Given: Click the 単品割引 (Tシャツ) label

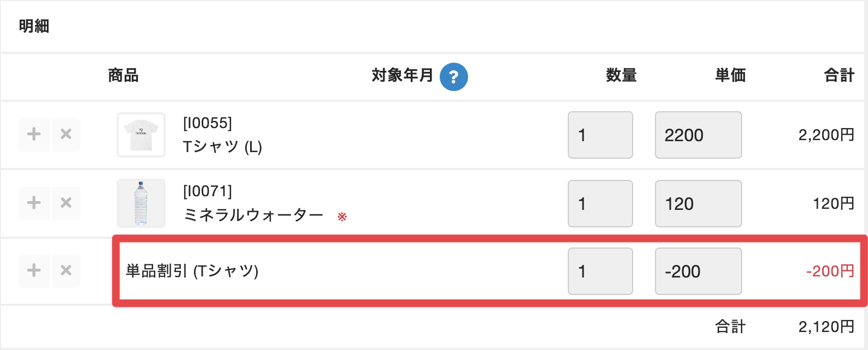Looking at the screenshot, I should click(192, 271).
